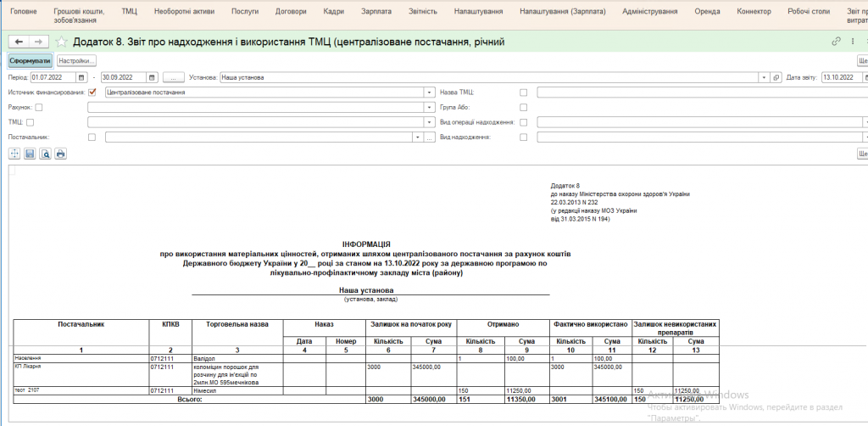Open calendar for period end date
868x426 pixels.
(x=151, y=77)
